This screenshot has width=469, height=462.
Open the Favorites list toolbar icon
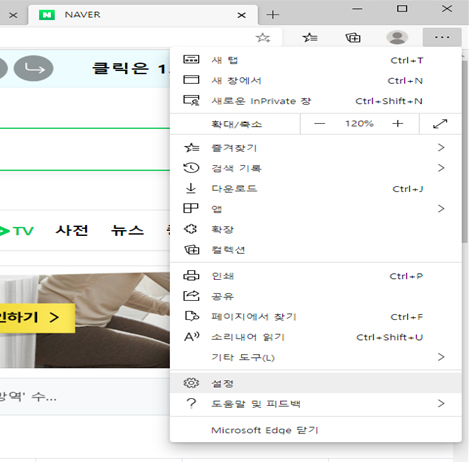pos(310,37)
